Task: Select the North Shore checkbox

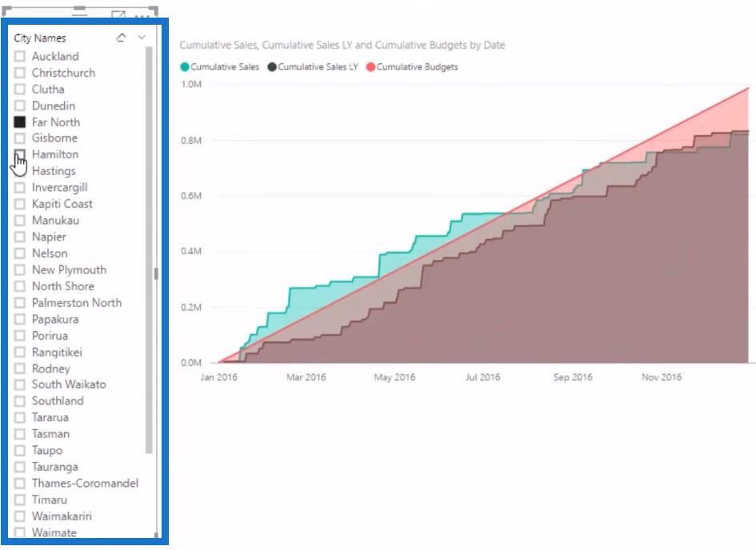Action: point(20,286)
